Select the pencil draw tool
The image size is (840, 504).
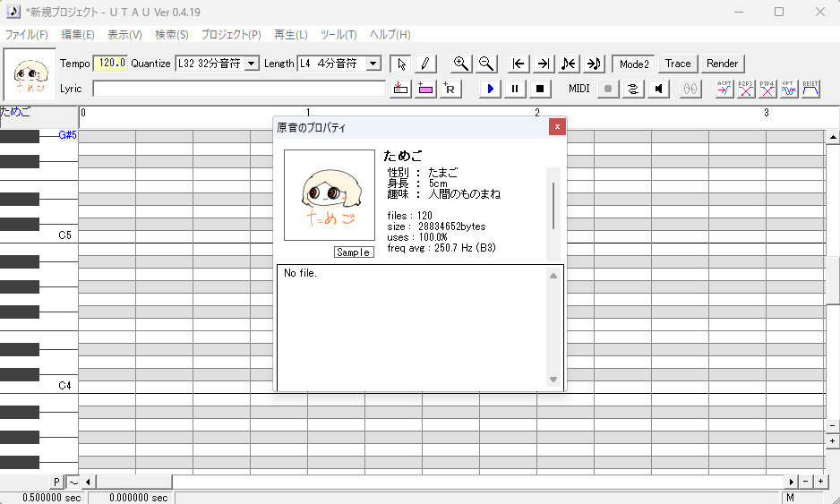tap(425, 64)
